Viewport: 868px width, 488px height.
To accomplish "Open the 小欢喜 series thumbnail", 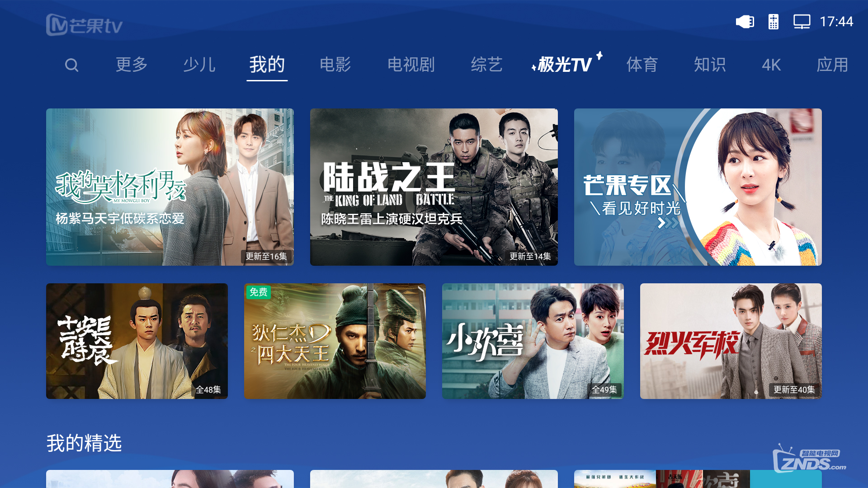I will [x=533, y=341].
